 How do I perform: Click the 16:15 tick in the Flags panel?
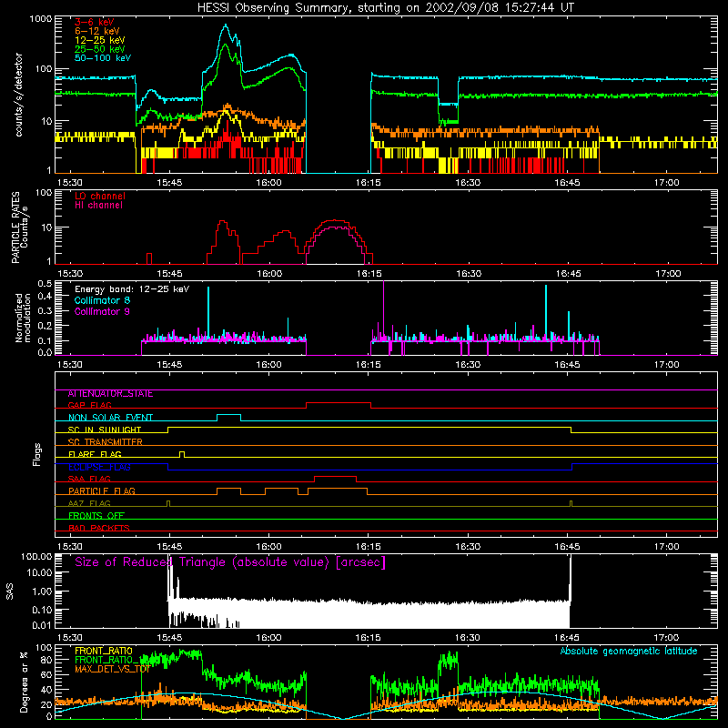[369, 547]
